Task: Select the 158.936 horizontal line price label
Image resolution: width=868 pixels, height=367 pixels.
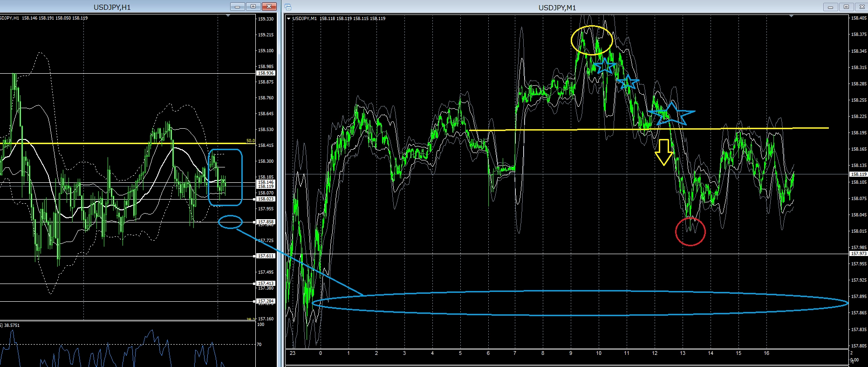Action: point(266,73)
